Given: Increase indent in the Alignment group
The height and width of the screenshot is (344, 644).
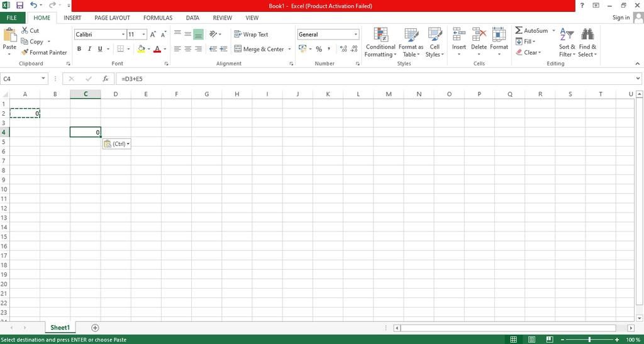Looking at the screenshot, I should coord(223,49).
